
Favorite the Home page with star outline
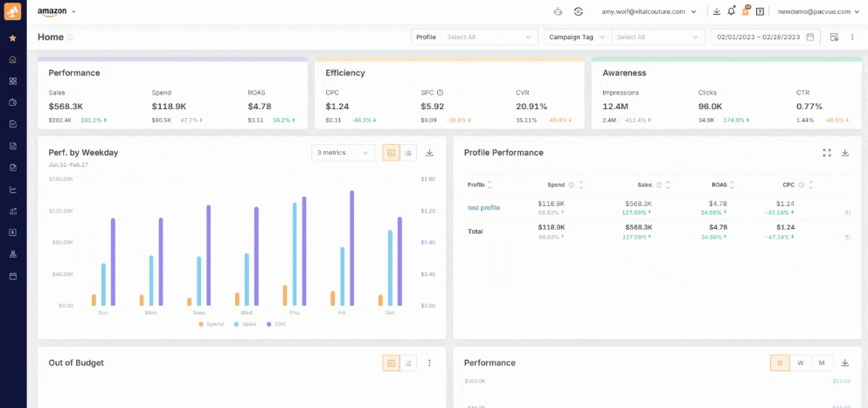(71, 38)
